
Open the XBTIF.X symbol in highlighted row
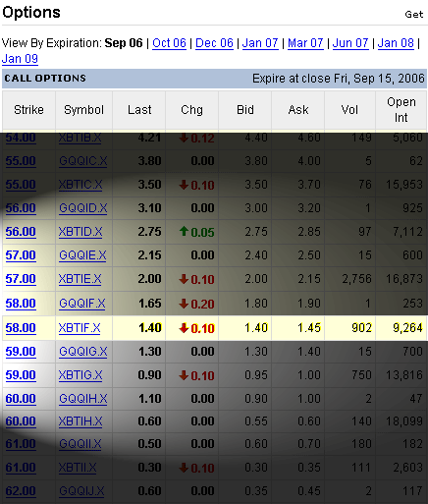[x=80, y=328]
